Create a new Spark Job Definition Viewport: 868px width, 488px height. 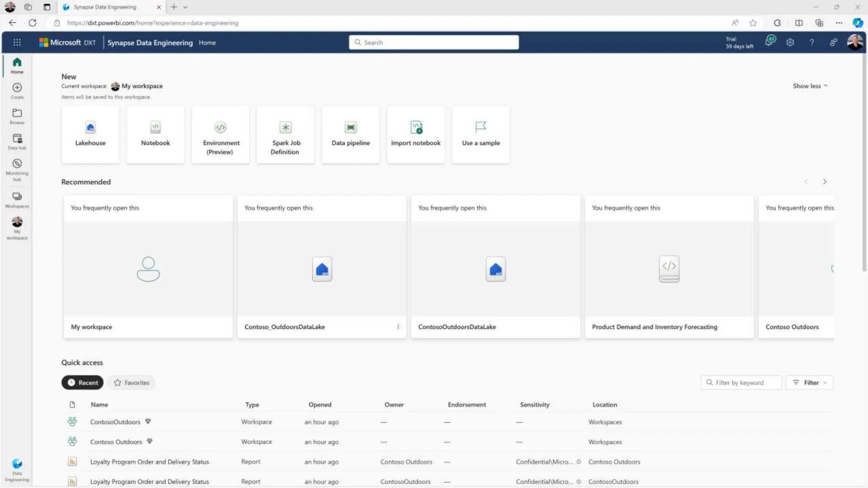[x=285, y=134]
